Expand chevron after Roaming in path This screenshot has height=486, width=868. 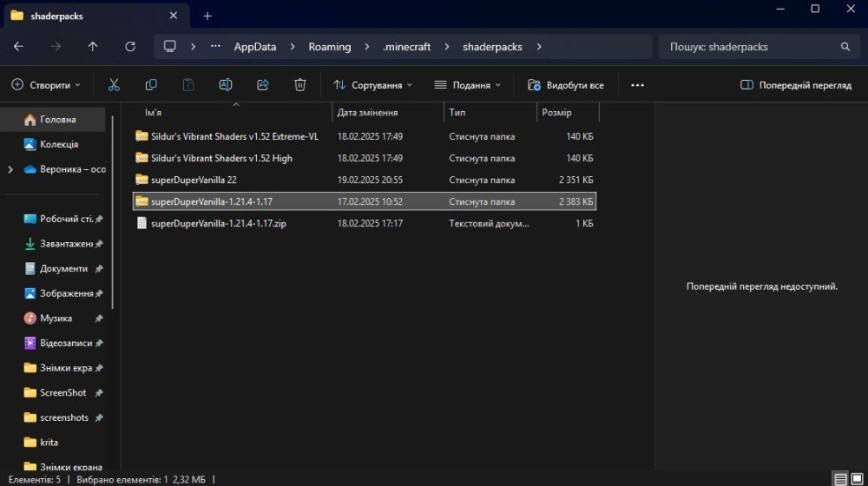367,47
